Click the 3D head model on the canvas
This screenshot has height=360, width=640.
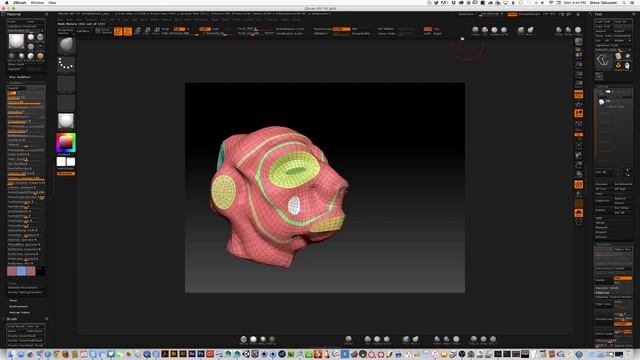279,196
